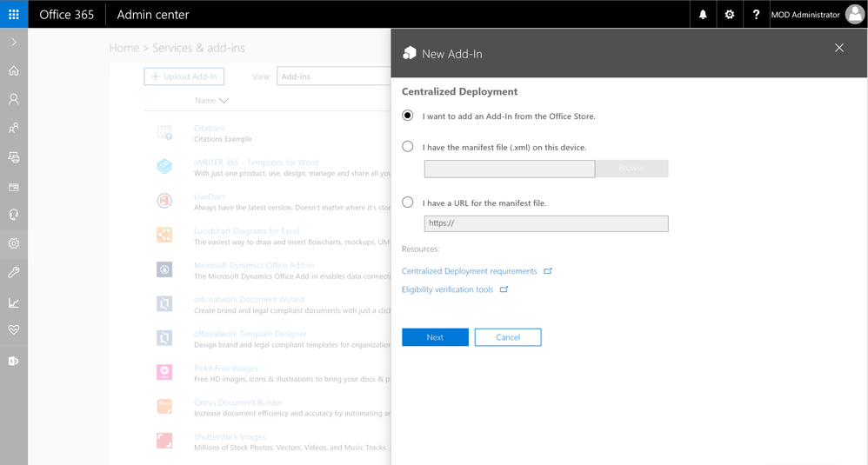Click the Cancel button
This screenshot has width=868, height=465.
click(x=508, y=337)
